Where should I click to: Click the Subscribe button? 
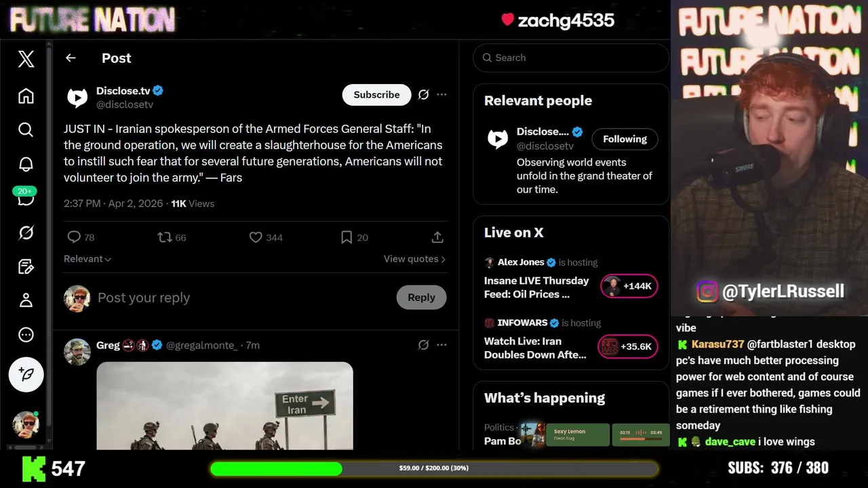376,95
